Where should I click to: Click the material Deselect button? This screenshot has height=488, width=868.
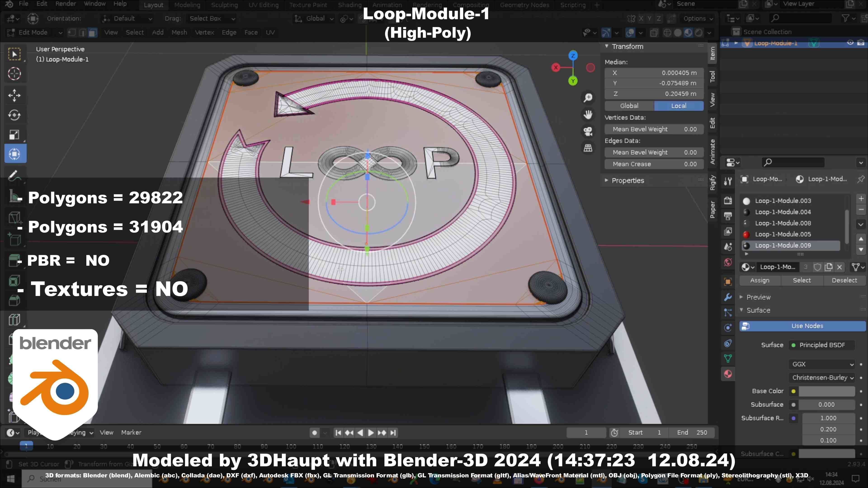(x=844, y=281)
